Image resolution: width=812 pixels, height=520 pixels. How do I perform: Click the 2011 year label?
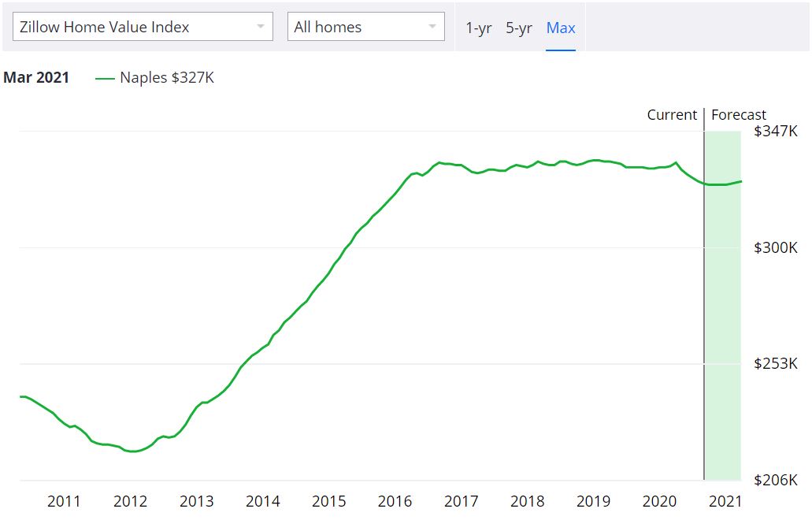[x=64, y=501]
